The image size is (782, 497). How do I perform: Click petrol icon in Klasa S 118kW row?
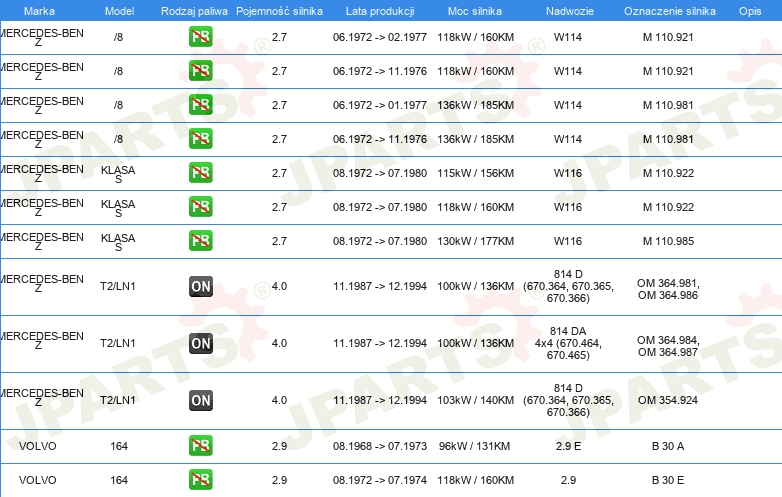(200, 206)
